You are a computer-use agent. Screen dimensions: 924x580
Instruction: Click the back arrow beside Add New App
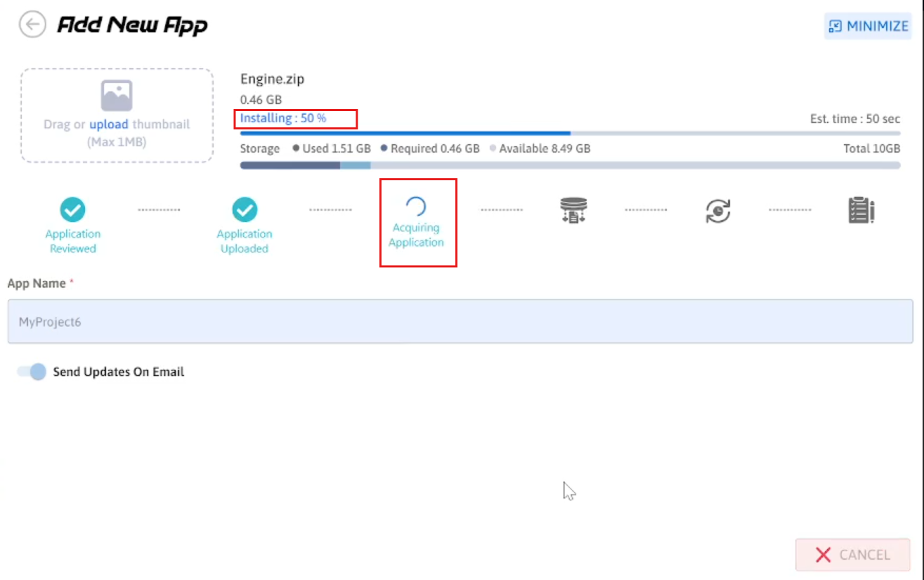click(x=32, y=25)
